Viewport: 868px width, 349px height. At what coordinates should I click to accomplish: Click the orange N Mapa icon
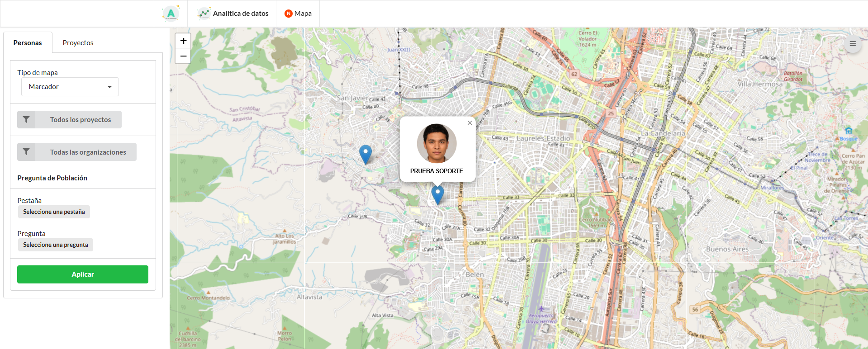tap(288, 14)
